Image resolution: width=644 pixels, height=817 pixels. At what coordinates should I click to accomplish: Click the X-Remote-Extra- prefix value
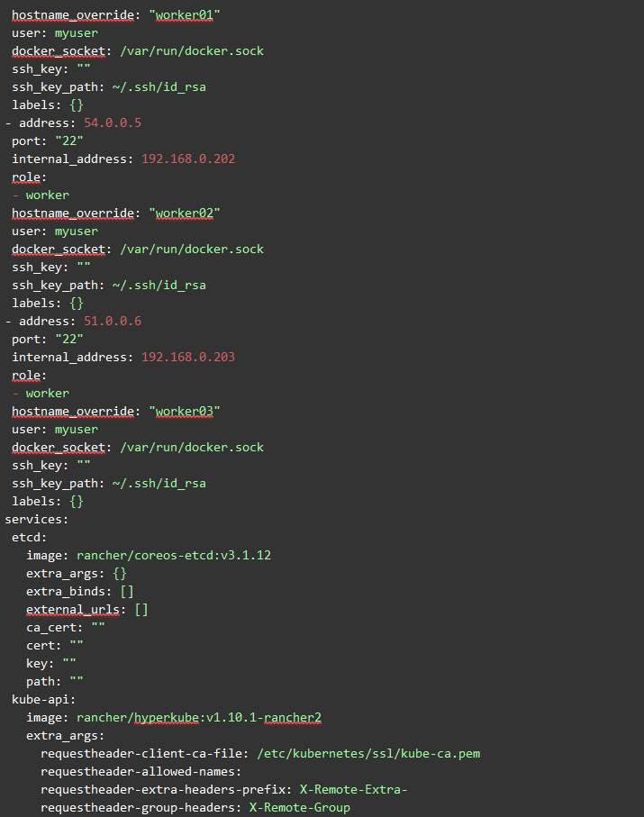[353, 790]
